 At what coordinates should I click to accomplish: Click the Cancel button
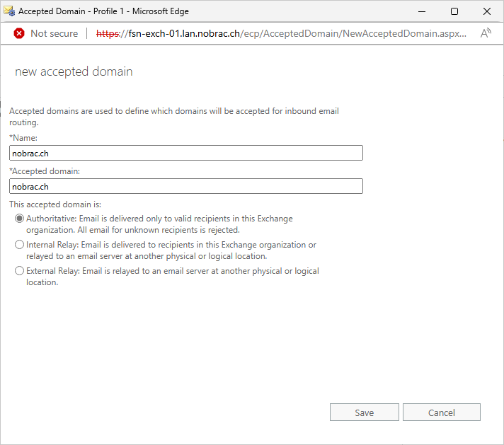point(441,412)
